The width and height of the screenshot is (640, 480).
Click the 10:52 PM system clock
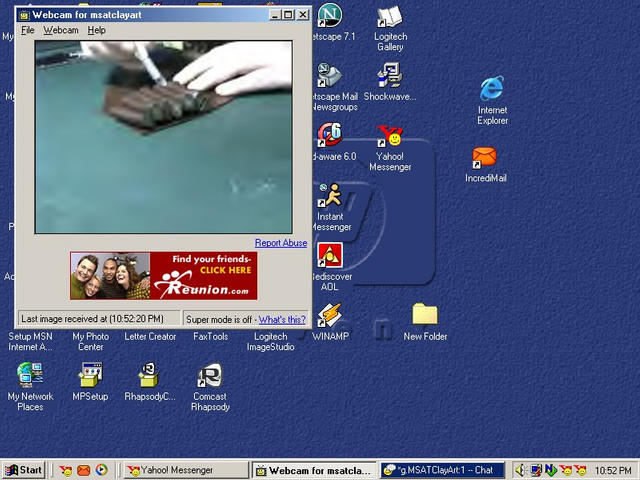click(x=613, y=471)
